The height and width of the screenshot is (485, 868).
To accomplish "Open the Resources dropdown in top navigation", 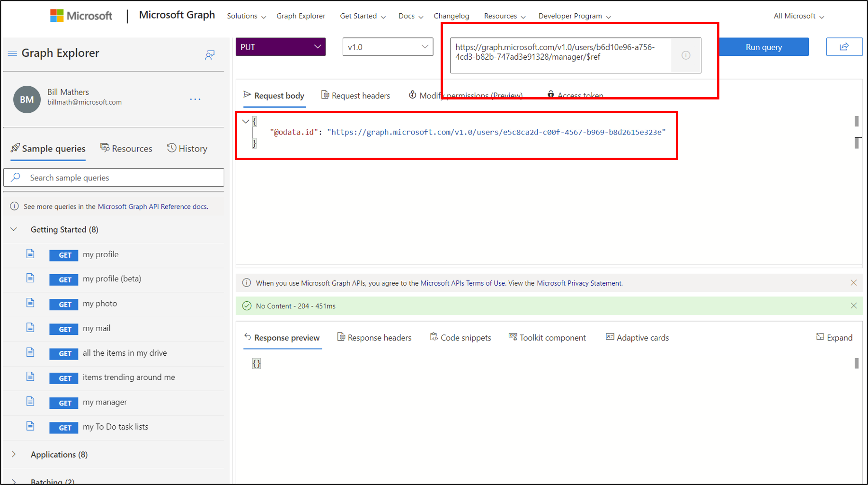I will (505, 16).
